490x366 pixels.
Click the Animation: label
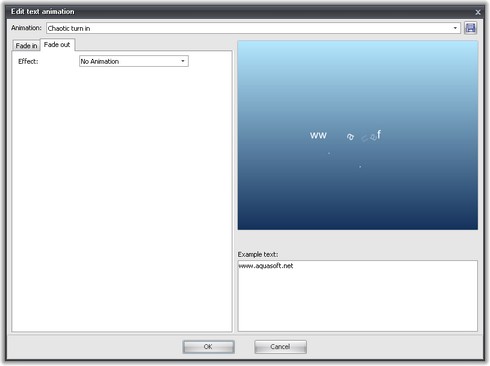tap(26, 28)
